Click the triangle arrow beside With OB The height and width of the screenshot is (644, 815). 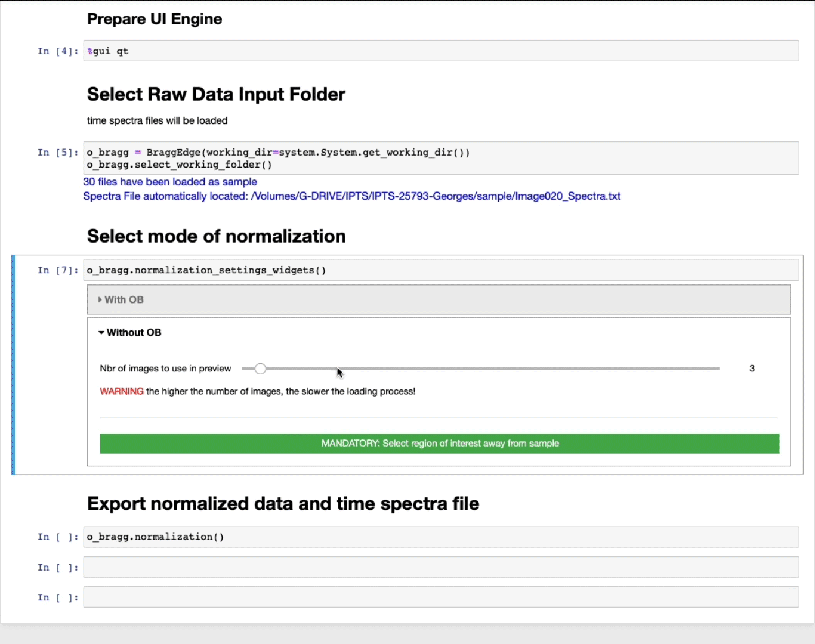[x=100, y=300]
